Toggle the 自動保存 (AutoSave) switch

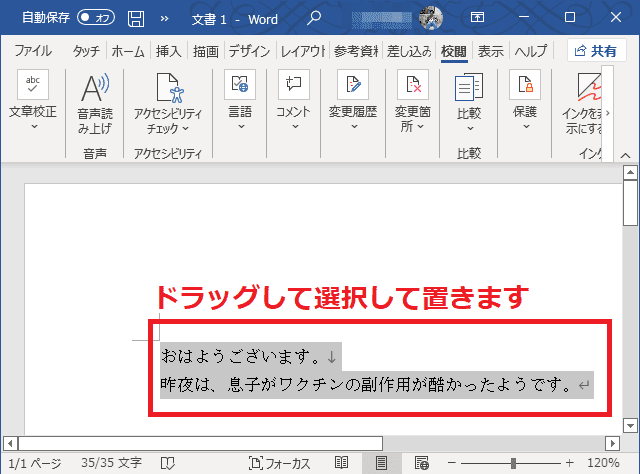tap(96, 17)
